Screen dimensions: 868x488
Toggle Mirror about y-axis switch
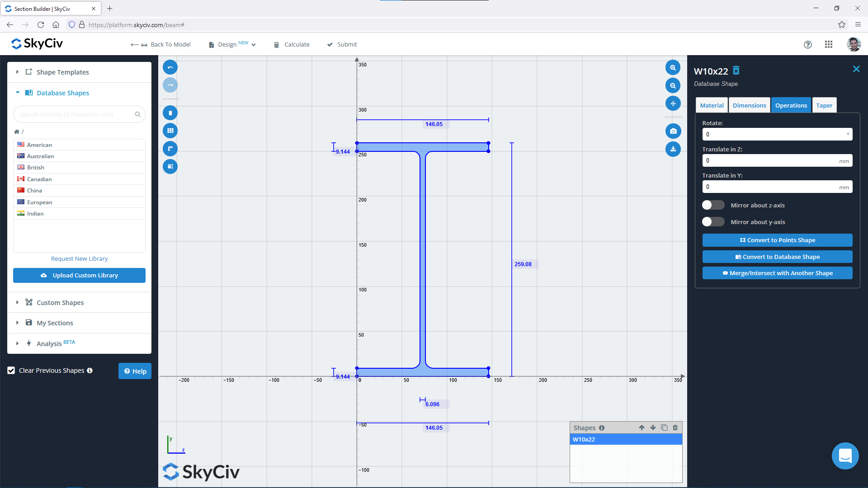point(712,222)
